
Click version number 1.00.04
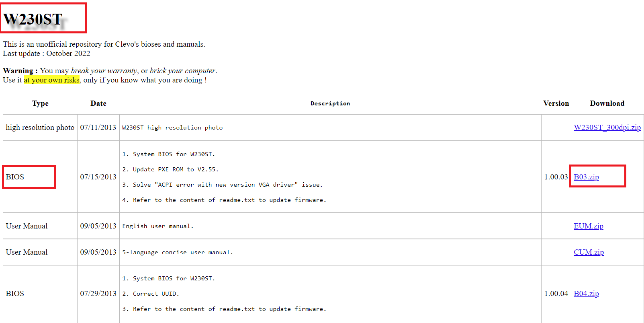[556, 294]
